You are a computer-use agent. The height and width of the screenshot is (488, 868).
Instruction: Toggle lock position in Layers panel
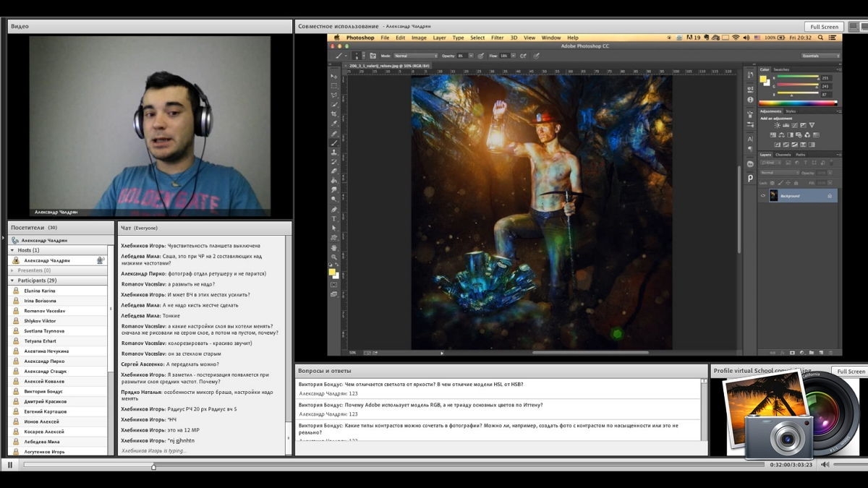[788, 182]
